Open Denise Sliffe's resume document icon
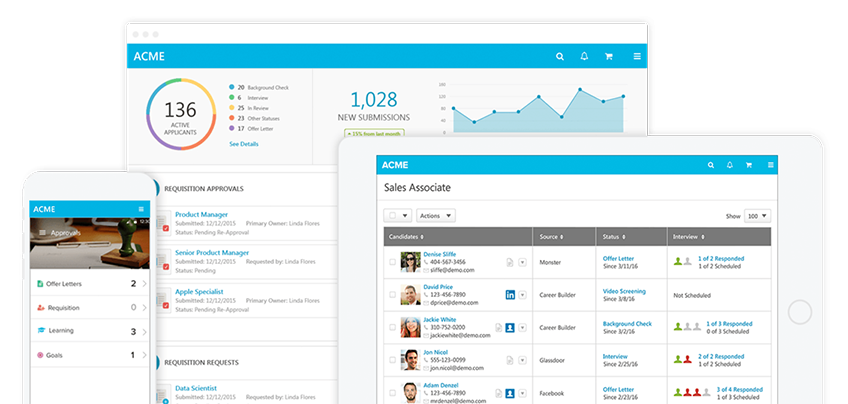This screenshot has width=848, height=404. pyautogui.click(x=509, y=262)
